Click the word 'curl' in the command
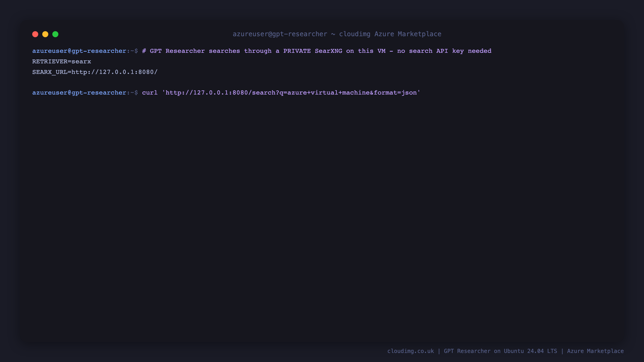The width and height of the screenshot is (644, 362). (150, 93)
